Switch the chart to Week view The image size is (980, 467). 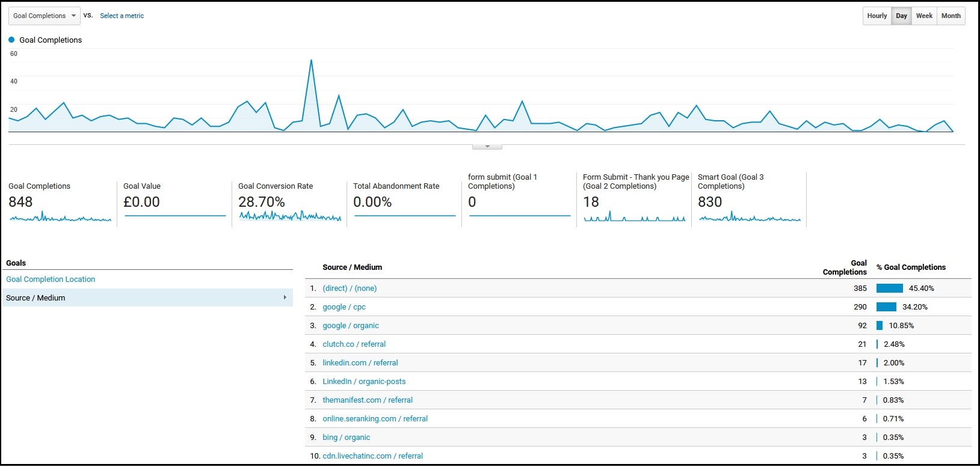(924, 16)
